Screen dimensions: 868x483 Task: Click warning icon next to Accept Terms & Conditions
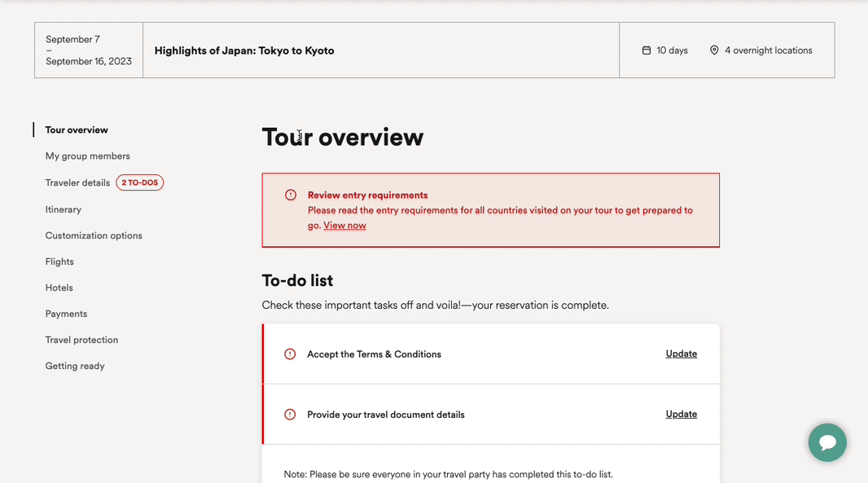pyautogui.click(x=290, y=354)
